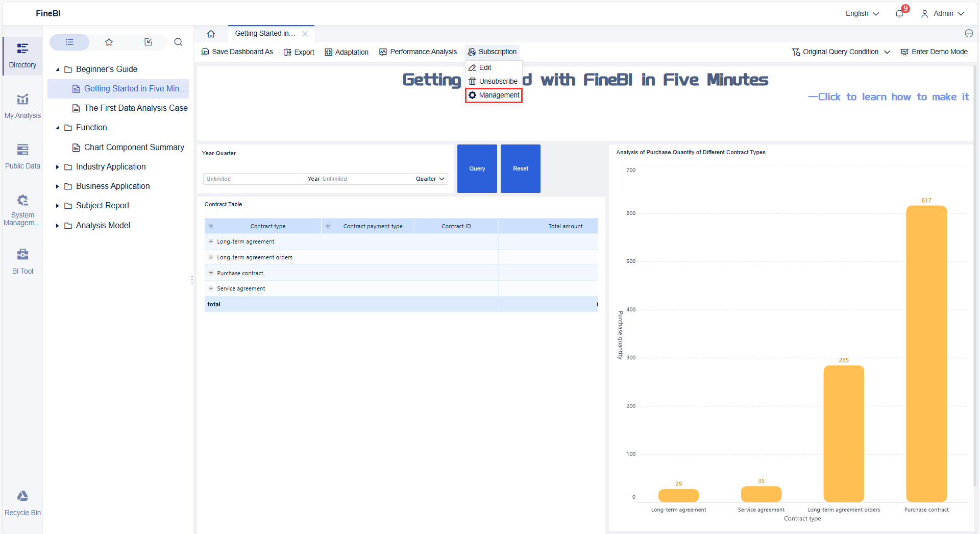Image resolution: width=980 pixels, height=534 pixels.
Task: Open Public Data section
Action: tap(22, 157)
